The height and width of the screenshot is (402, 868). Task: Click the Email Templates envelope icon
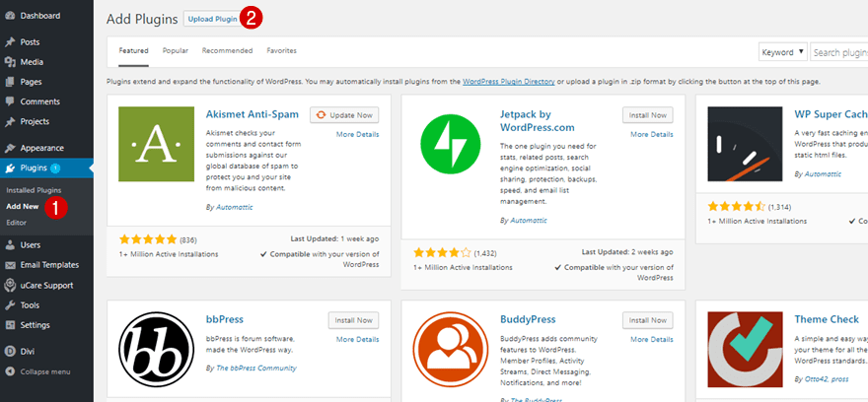(x=10, y=265)
